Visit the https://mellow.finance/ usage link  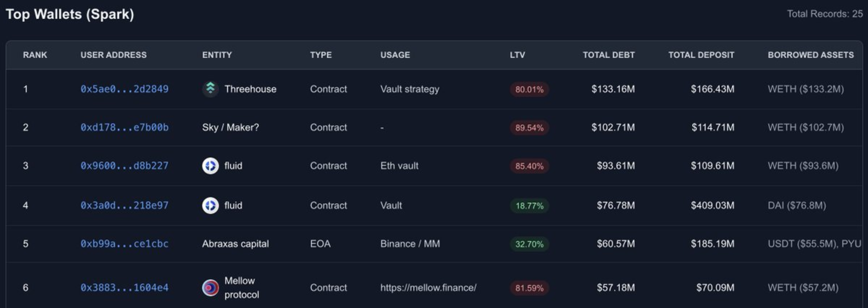(428, 287)
